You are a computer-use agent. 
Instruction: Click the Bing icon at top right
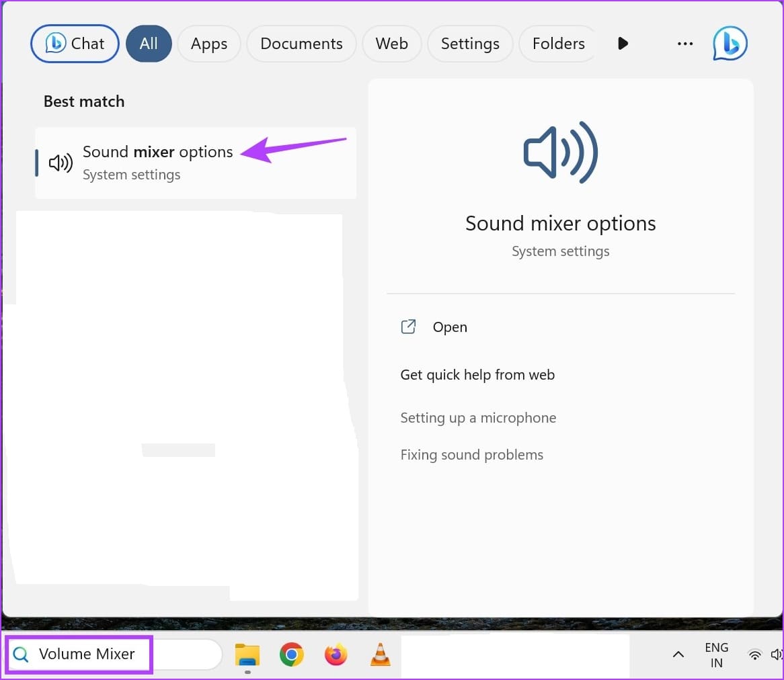[x=730, y=44]
